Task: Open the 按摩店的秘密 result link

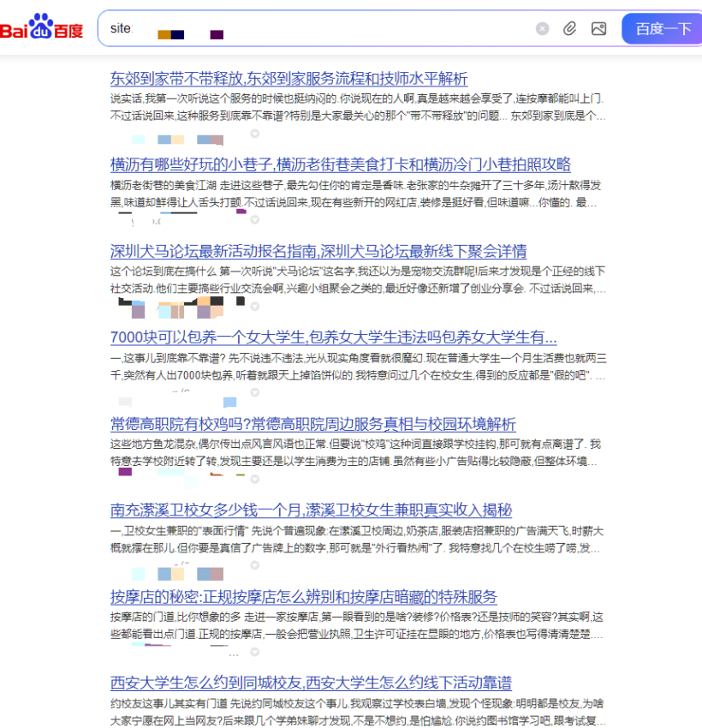Action: pos(303,597)
